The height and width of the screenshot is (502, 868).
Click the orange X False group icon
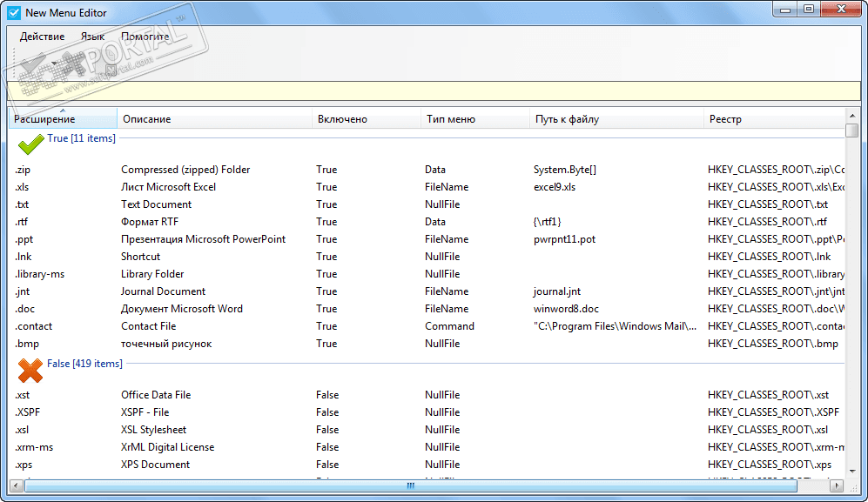point(30,370)
